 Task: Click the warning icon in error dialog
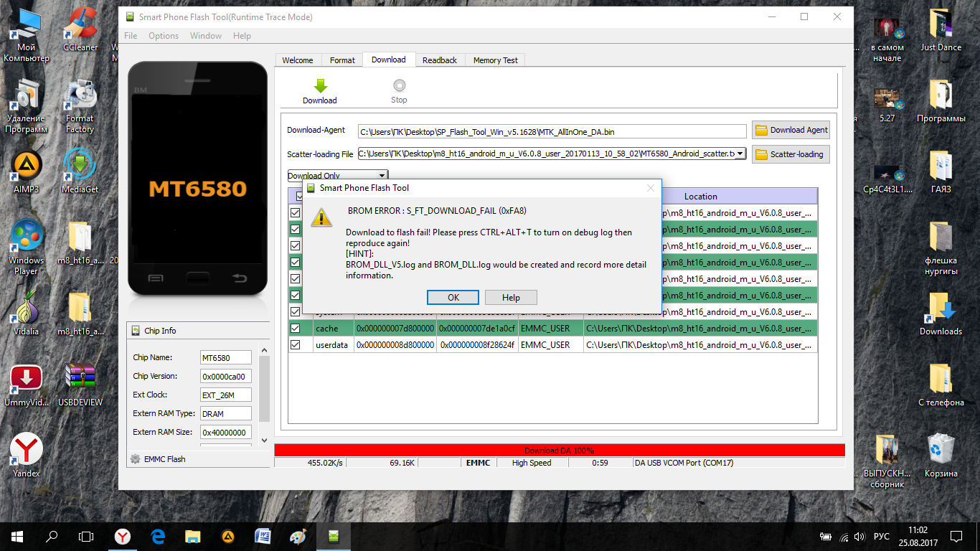[x=321, y=218]
